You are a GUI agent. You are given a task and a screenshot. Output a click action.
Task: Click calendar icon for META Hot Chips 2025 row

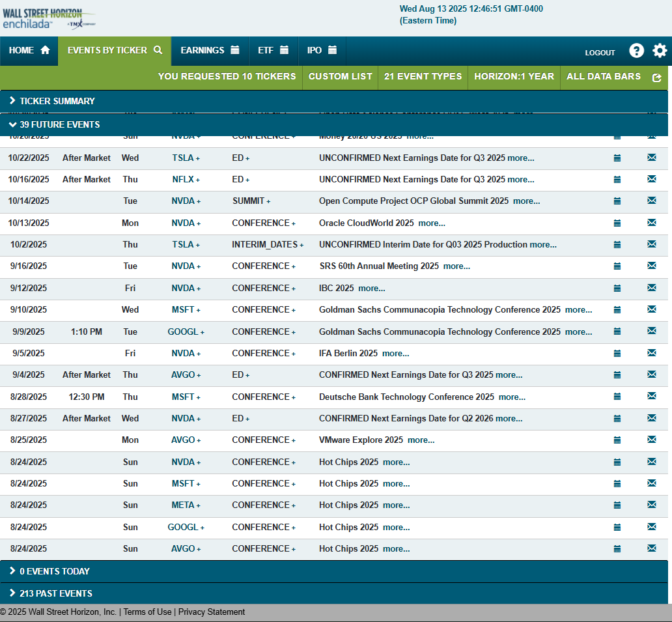coord(617,505)
